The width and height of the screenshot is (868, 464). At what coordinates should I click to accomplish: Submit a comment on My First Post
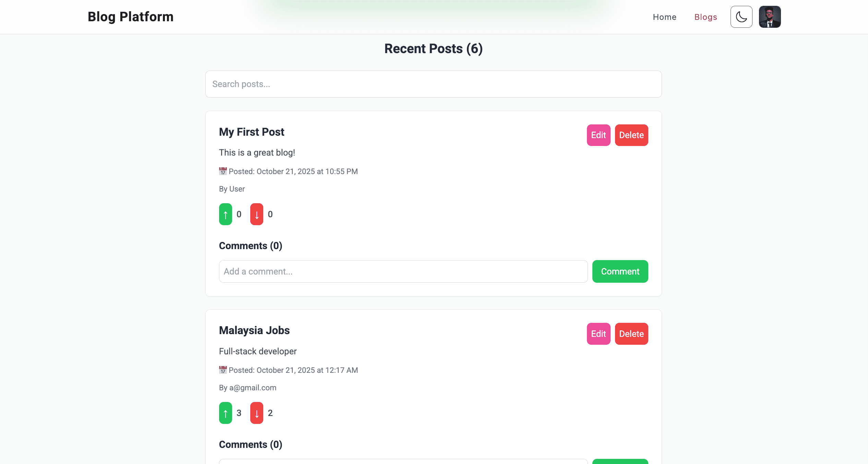tap(620, 271)
